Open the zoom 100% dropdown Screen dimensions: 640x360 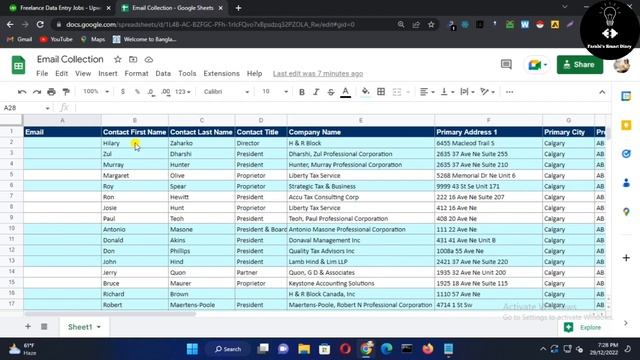(96, 91)
